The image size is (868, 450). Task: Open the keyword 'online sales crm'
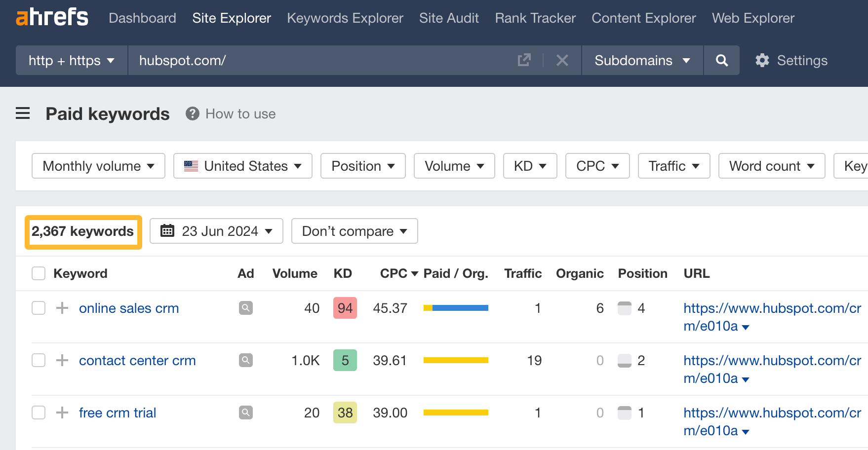point(129,308)
